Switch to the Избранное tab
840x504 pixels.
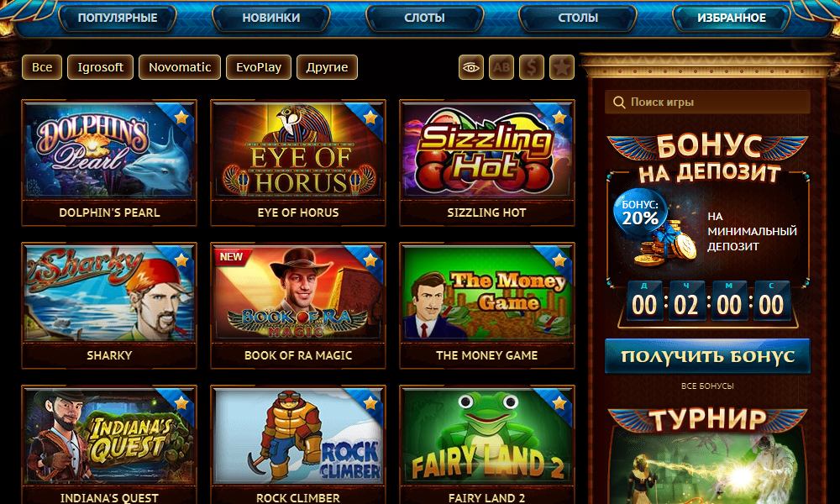pyautogui.click(x=732, y=18)
